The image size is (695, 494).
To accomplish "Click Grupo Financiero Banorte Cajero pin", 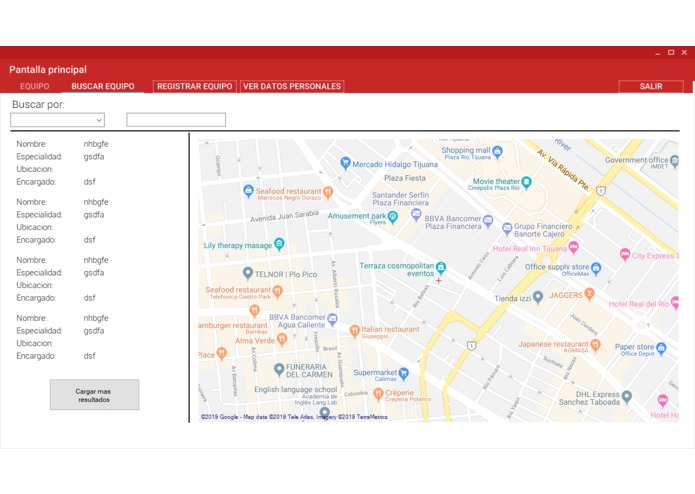I will 507,229.
